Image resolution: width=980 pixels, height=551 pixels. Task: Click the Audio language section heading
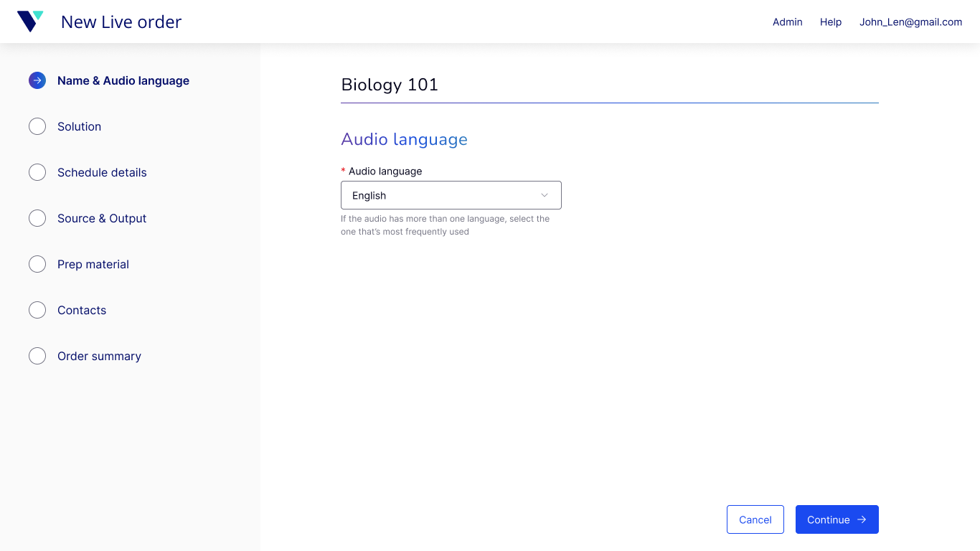point(405,139)
